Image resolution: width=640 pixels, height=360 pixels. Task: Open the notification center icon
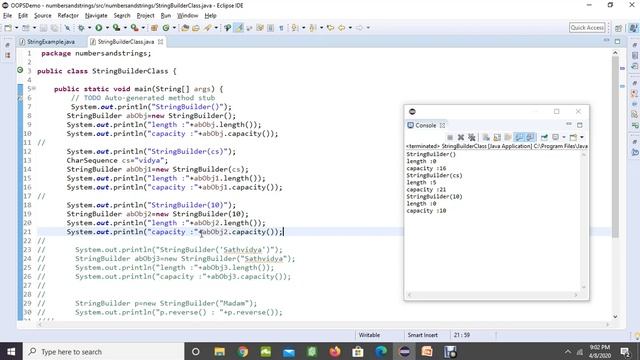[x=625, y=351]
